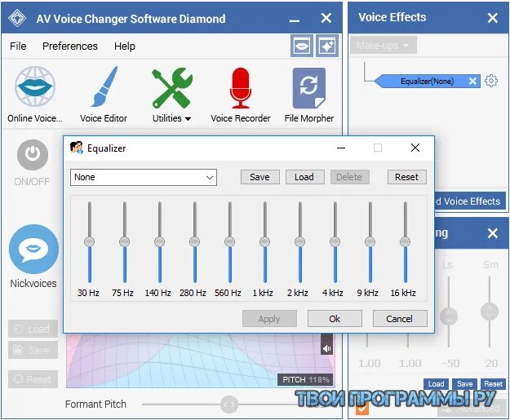
Task: Click the sparkle effects icon in the menu bar
Action: 327,46
